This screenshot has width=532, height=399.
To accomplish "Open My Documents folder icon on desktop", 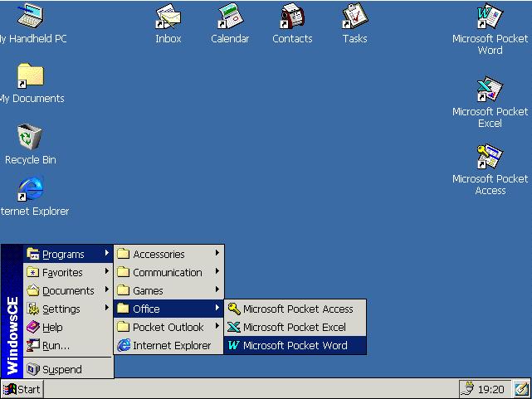I will tap(31, 75).
